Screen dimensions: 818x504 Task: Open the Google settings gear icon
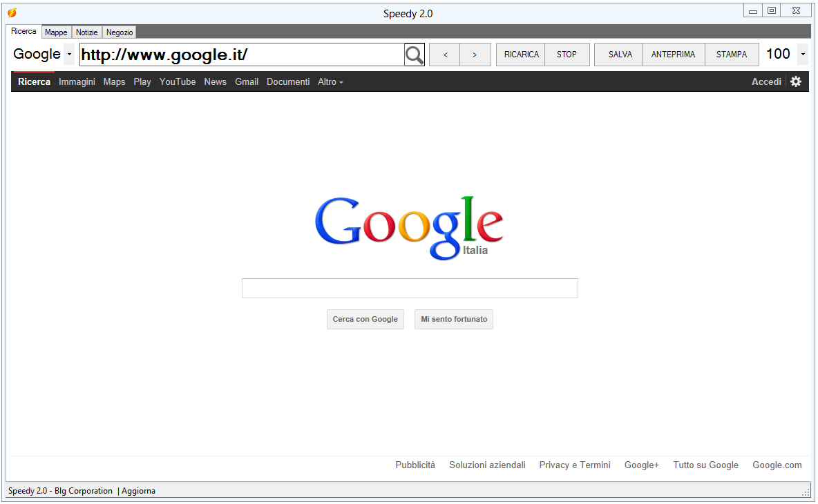796,82
